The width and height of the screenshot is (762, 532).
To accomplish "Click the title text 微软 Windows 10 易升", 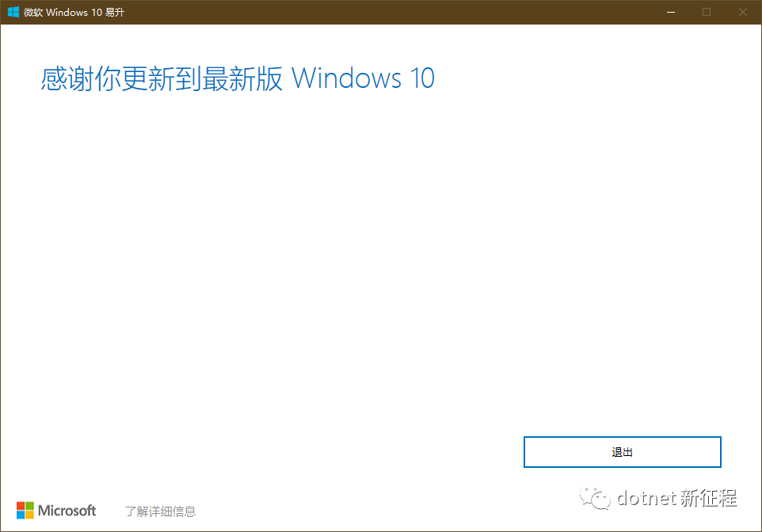I will pyautogui.click(x=74, y=12).
